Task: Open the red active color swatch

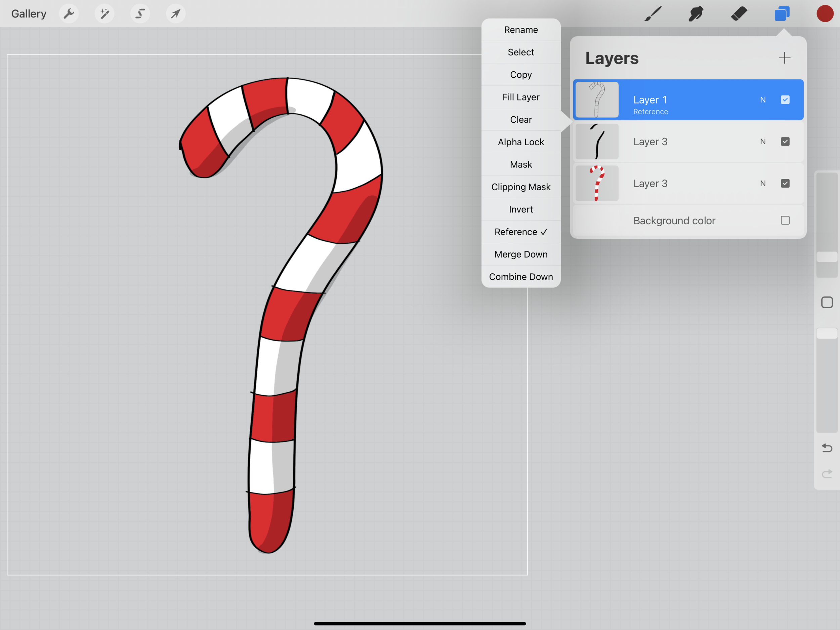Action: (825, 14)
